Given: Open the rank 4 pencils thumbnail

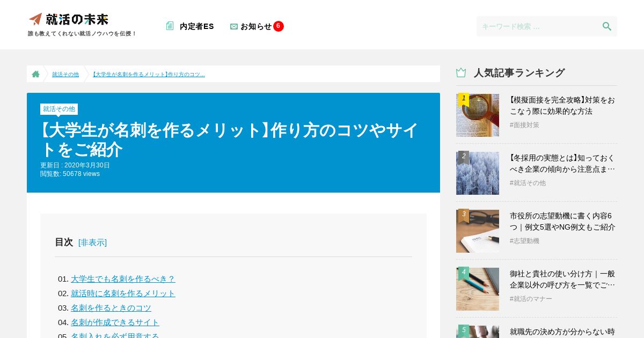Looking at the screenshot, I should (478, 289).
